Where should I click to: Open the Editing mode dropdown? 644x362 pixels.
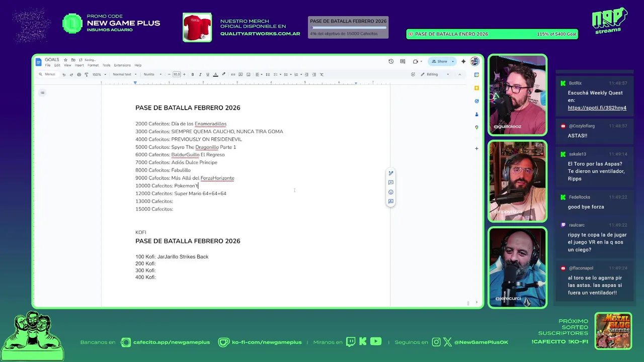(x=436, y=74)
